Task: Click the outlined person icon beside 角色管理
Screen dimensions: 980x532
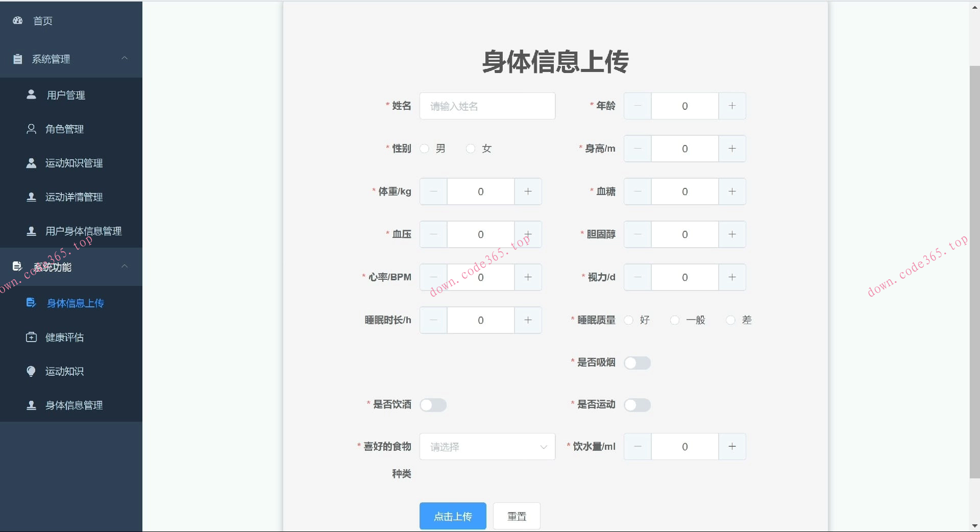Action: [x=31, y=129]
